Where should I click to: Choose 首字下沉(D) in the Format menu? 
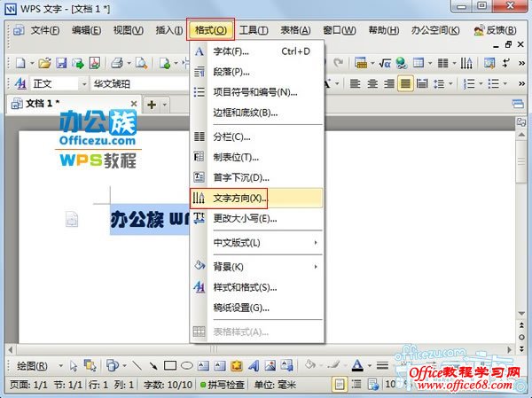[256, 177]
